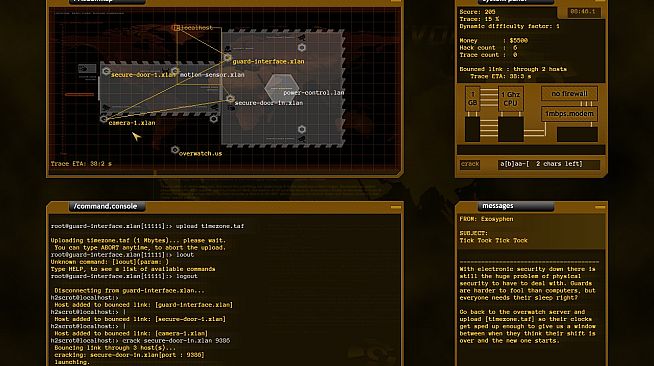Select the localhost node on the map
This screenshot has width=654, height=366.
(177, 28)
